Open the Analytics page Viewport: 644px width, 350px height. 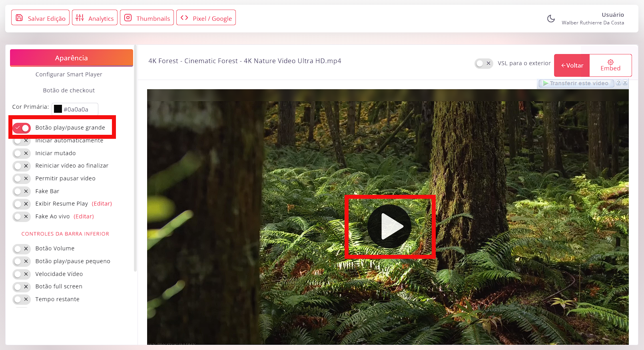(95, 18)
